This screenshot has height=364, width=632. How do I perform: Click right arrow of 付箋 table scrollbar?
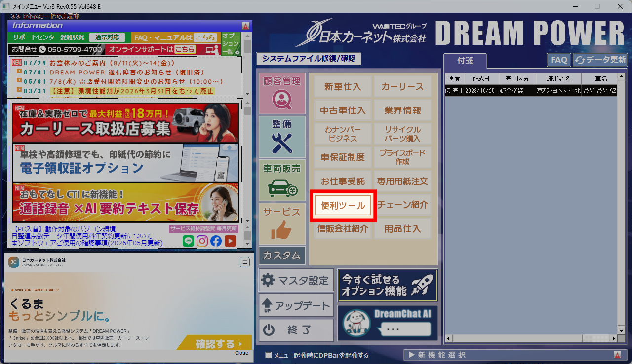pyautogui.click(x=613, y=338)
